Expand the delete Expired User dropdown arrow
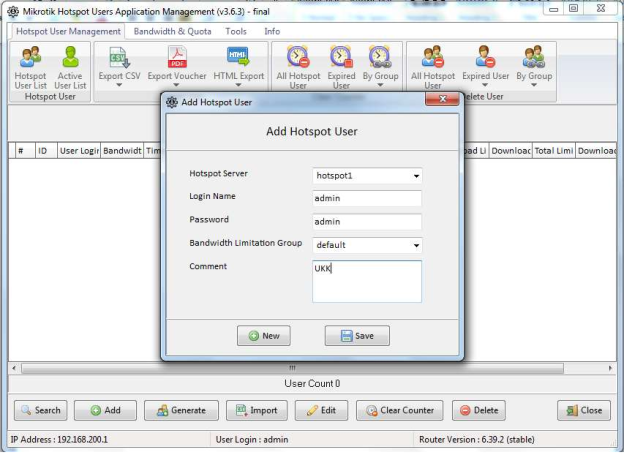The height and width of the screenshot is (453, 625). (x=485, y=85)
